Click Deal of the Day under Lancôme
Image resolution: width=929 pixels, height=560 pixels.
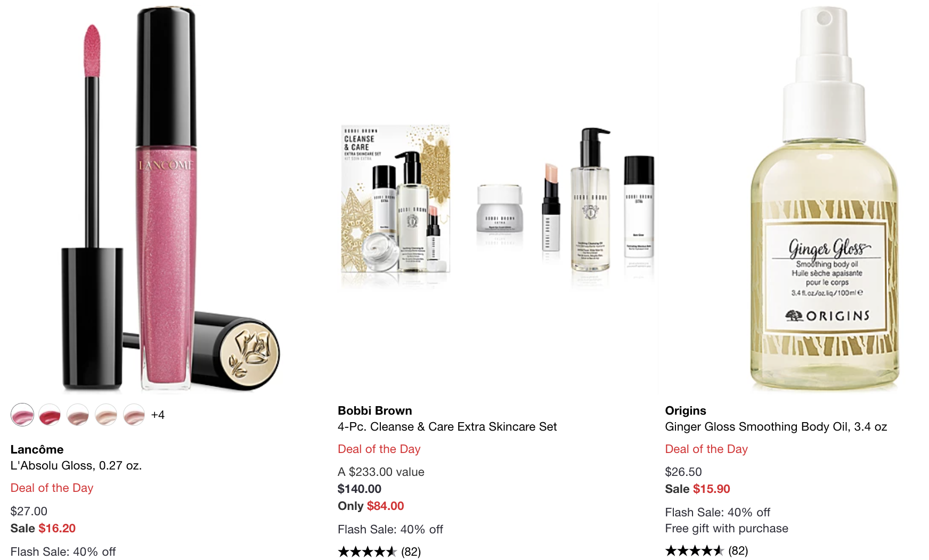pyautogui.click(x=52, y=488)
